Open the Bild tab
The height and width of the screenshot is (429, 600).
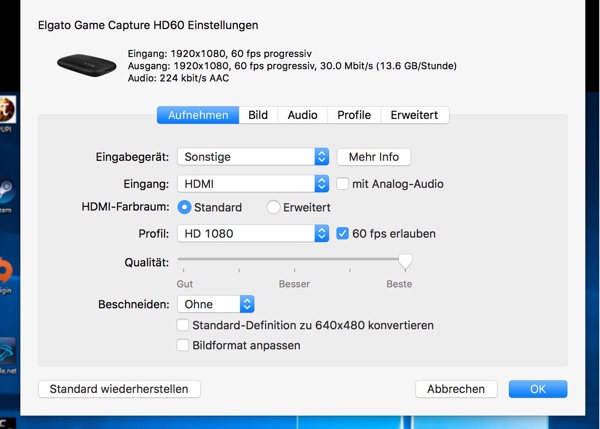pos(258,115)
